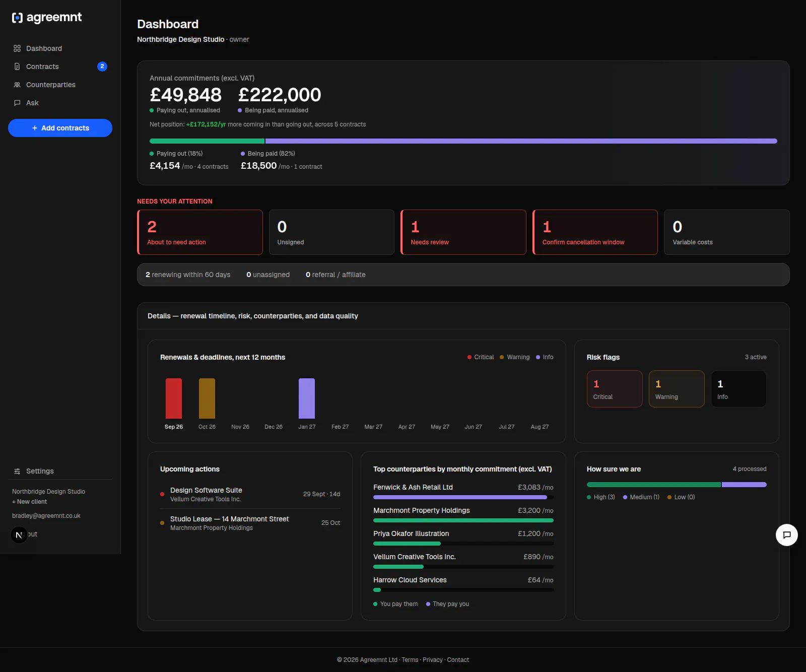This screenshot has width=806, height=672.
Task: Click the round N avatar badge
Action: coord(19,535)
